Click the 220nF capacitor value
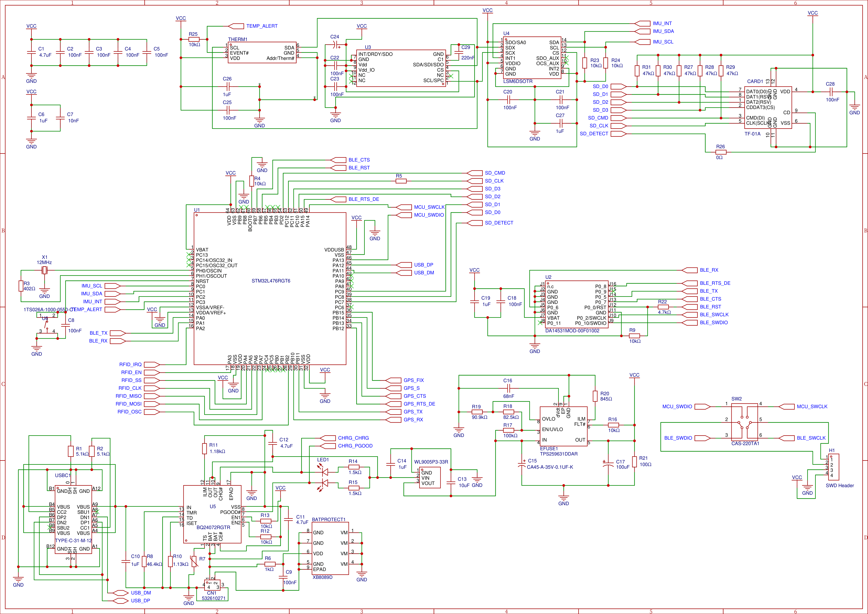Viewport: 868px width, 614px height. click(468, 58)
